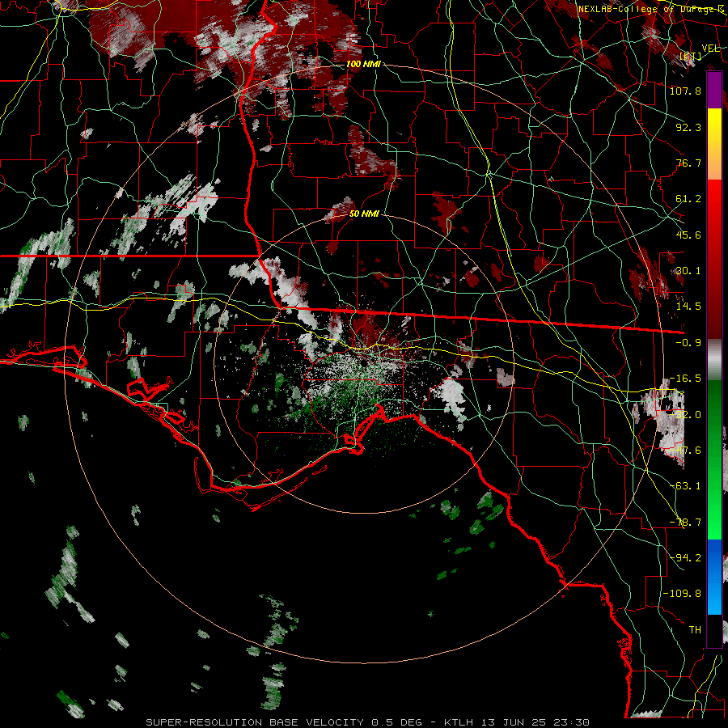Click the 76.7 velocity scale value
This screenshot has height=728, width=728.
point(688,163)
